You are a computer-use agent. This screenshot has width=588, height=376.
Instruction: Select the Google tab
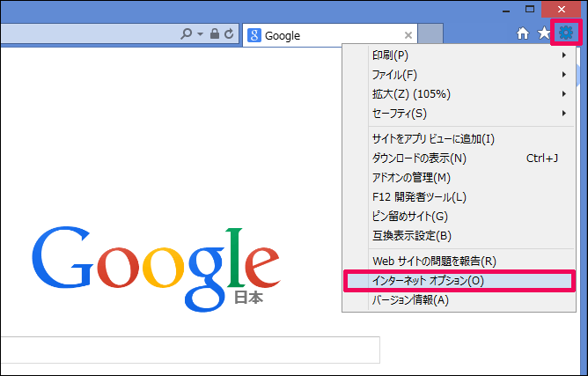point(330,35)
